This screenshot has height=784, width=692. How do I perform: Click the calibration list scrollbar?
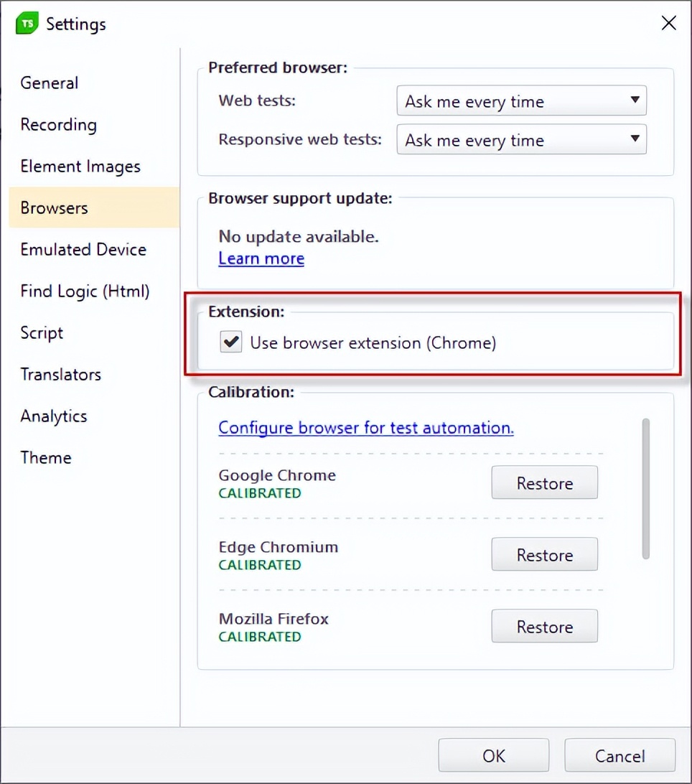[646, 488]
